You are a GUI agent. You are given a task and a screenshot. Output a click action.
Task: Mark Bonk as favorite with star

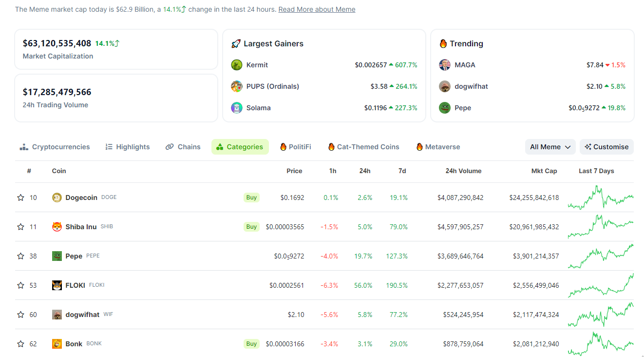[x=20, y=344]
